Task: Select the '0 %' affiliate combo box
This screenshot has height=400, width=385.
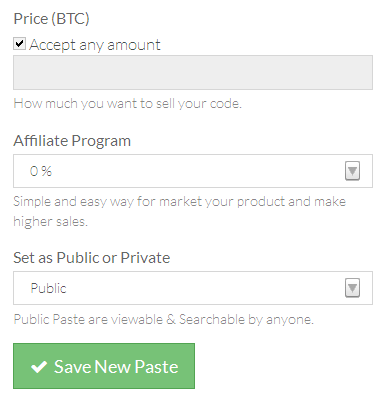Action: pyautogui.click(x=193, y=171)
